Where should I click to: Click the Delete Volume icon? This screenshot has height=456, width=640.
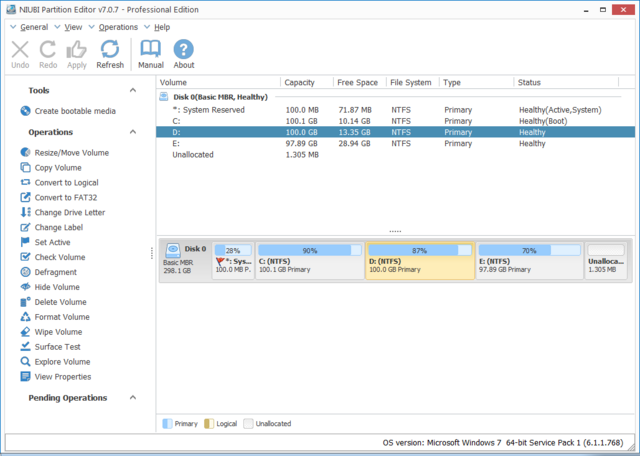point(25,302)
